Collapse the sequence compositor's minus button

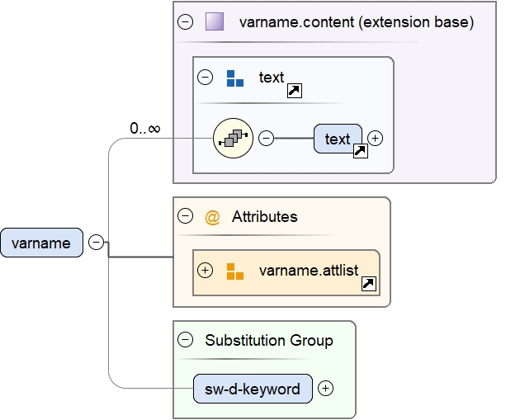[x=267, y=139]
